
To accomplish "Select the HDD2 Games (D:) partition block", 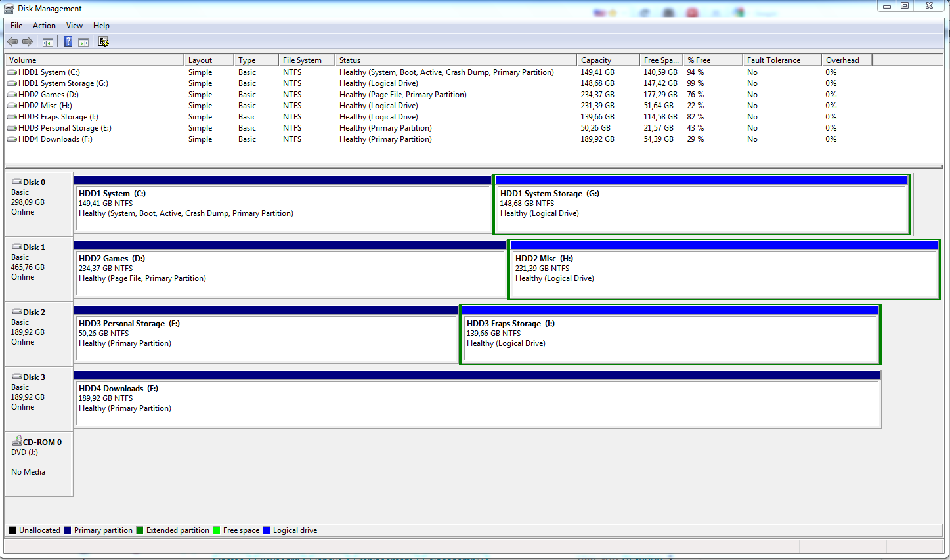I will [x=290, y=269].
